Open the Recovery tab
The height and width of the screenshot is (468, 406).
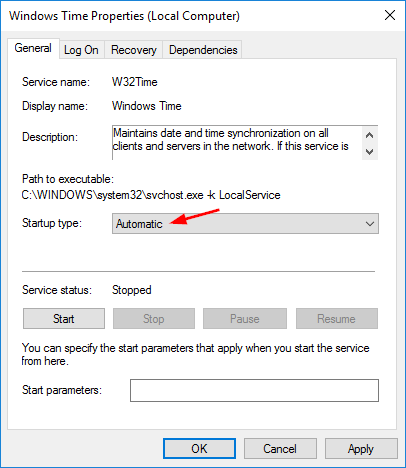pos(134,50)
